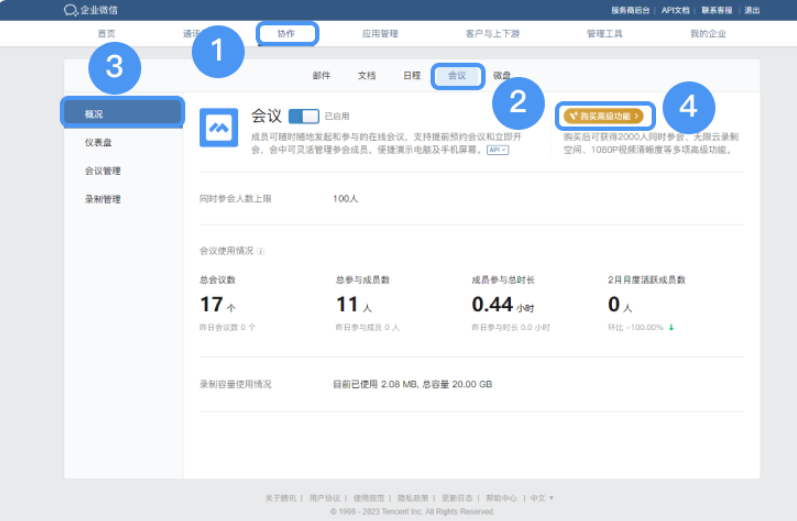Click the 购买高级功能 button

(605, 116)
